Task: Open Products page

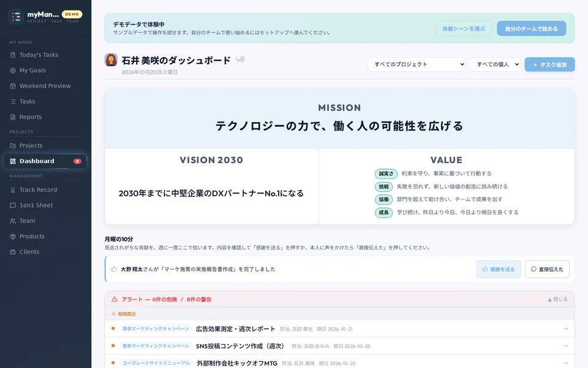Action: pyautogui.click(x=45, y=237)
